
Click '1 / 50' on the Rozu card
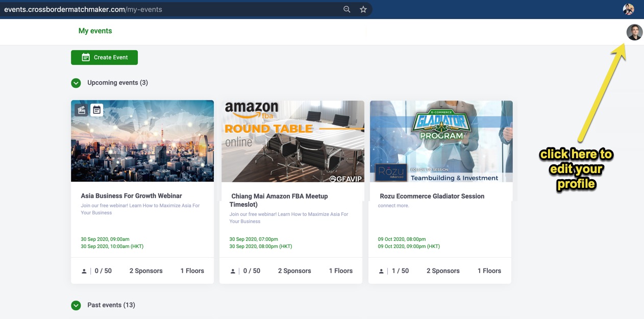tap(400, 271)
